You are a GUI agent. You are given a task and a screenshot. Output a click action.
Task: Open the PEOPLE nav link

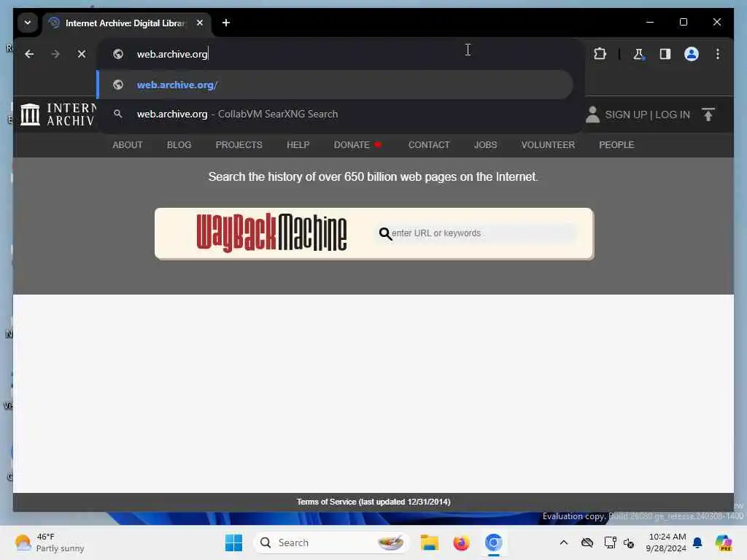616,145
